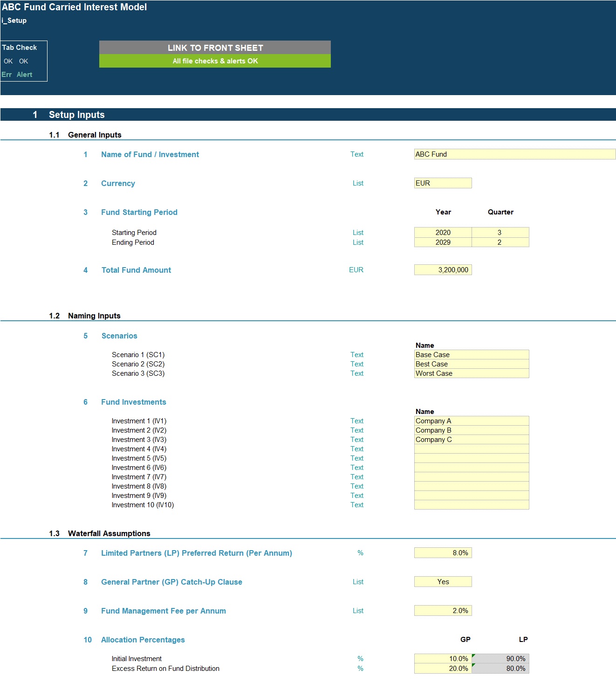Click the 'Setup Inputs' section header
The image size is (616, 683).
[77, 115]
